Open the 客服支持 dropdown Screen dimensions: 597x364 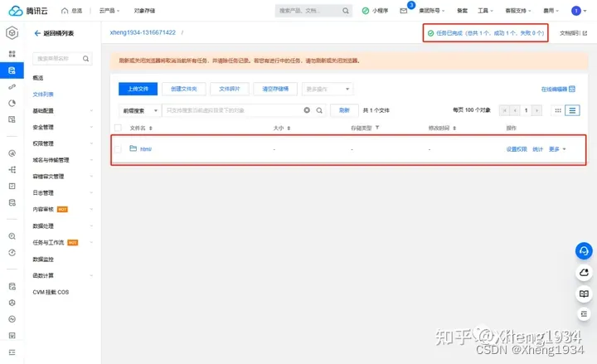517,11
